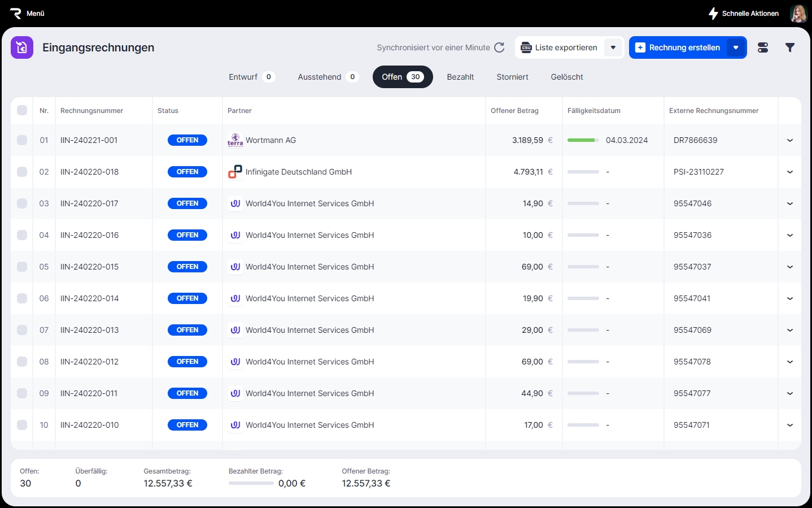Check the box for invoice IIN-240221-001
812x508 pixels.
[22, 140]
